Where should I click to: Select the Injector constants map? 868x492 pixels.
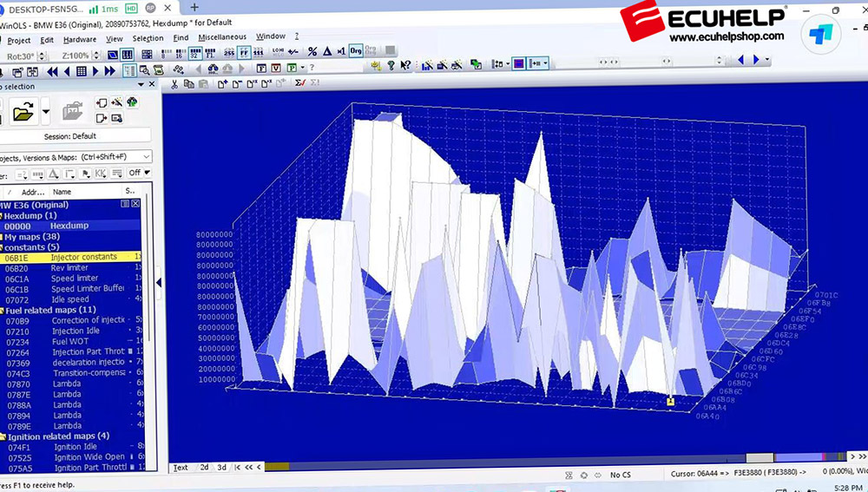(71, 258)
